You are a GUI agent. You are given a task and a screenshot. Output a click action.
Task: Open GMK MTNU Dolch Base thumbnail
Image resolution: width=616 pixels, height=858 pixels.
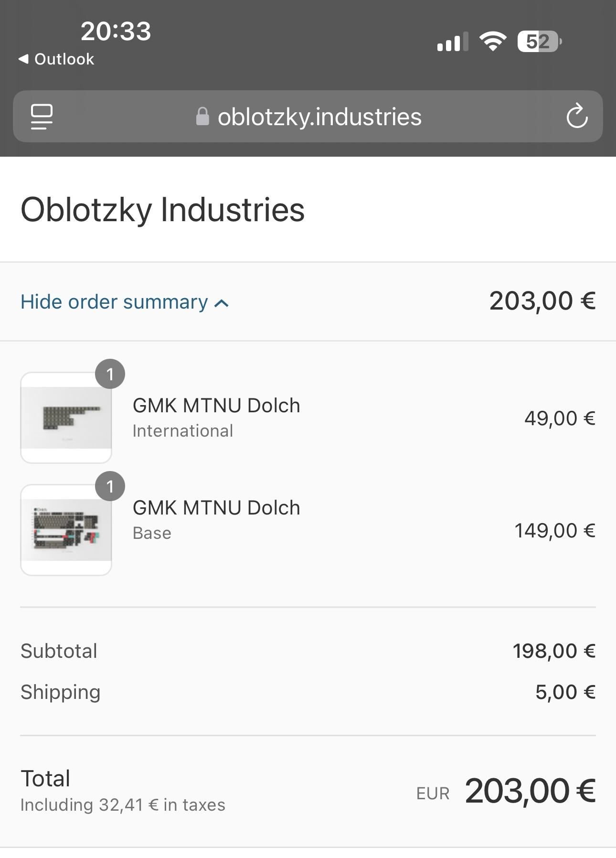[66, 530]
